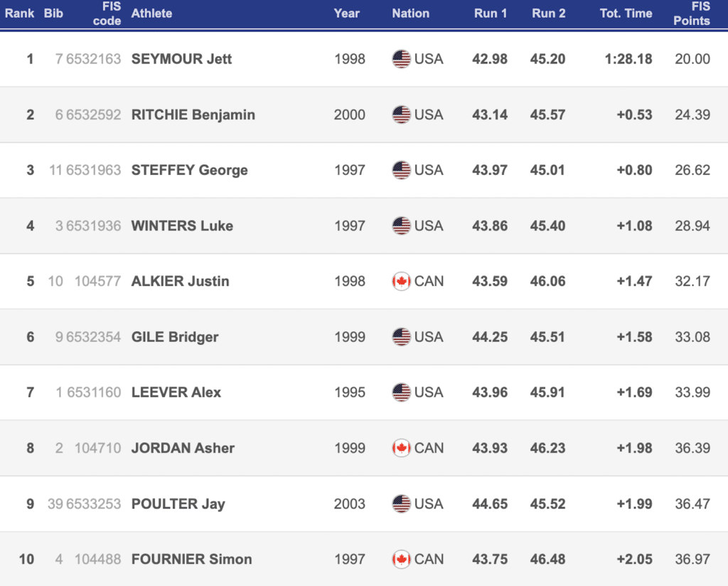Click the Nation column header
728x586 pixels.
tap(410, 14)
